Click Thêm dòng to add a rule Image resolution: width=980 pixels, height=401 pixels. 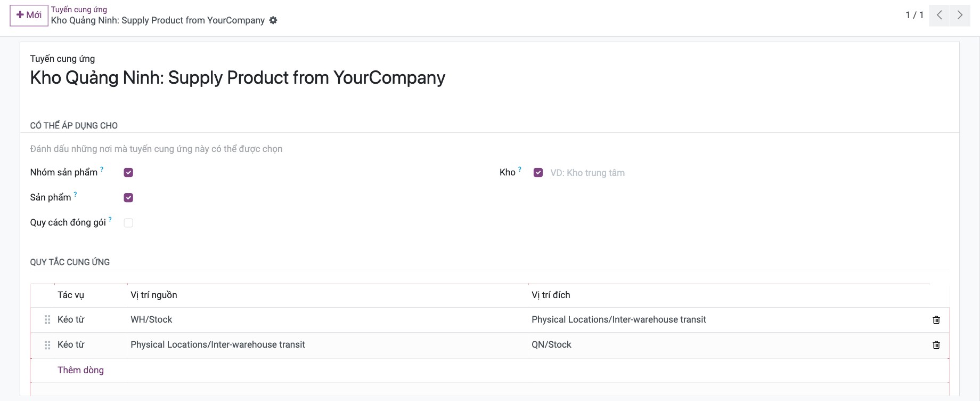[x=80, y=370]
